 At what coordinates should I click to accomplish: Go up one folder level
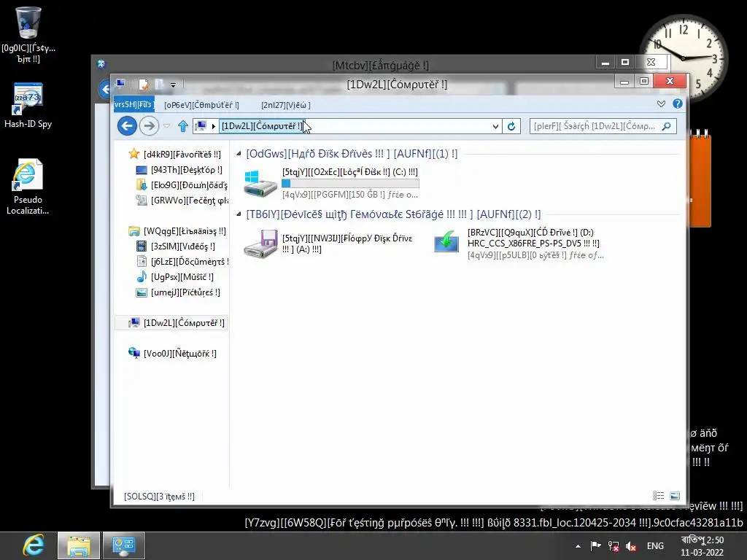pyautogui.click(x=183, y=126)
